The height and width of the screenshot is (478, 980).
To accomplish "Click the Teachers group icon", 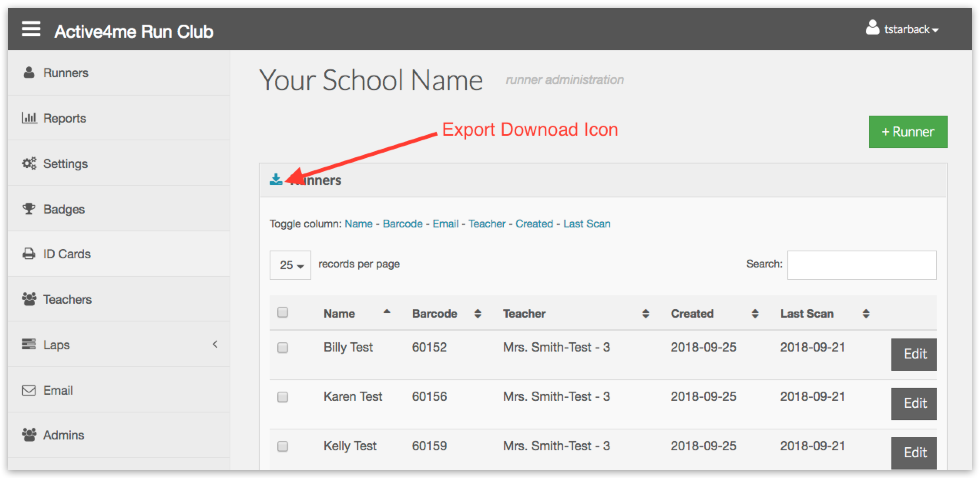I will tap(29, 299).
